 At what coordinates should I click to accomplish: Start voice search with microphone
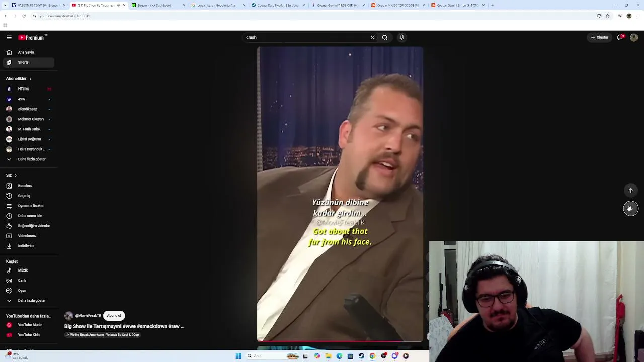click(402, 37)
